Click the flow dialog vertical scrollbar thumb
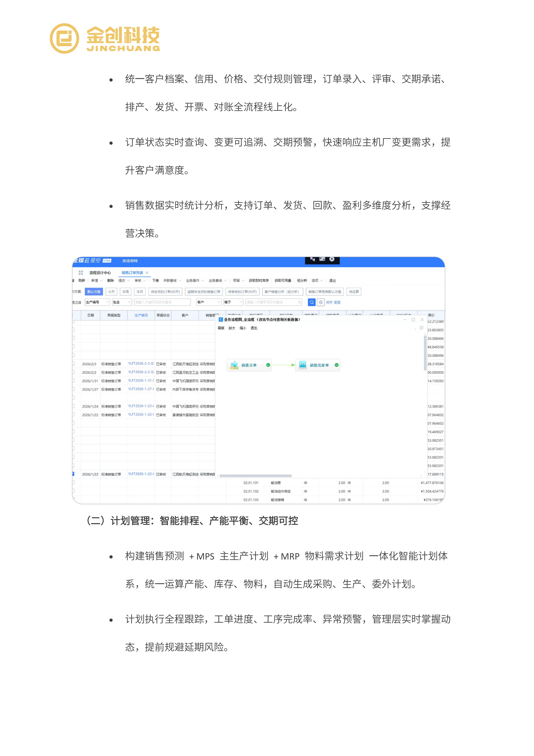The height and width of the screenshot is (756, 534). point(425,353)
